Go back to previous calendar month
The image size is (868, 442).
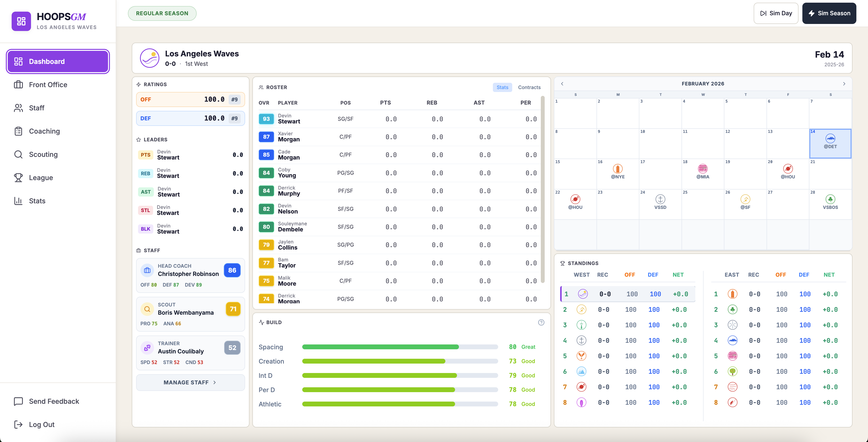pos(562,84)
